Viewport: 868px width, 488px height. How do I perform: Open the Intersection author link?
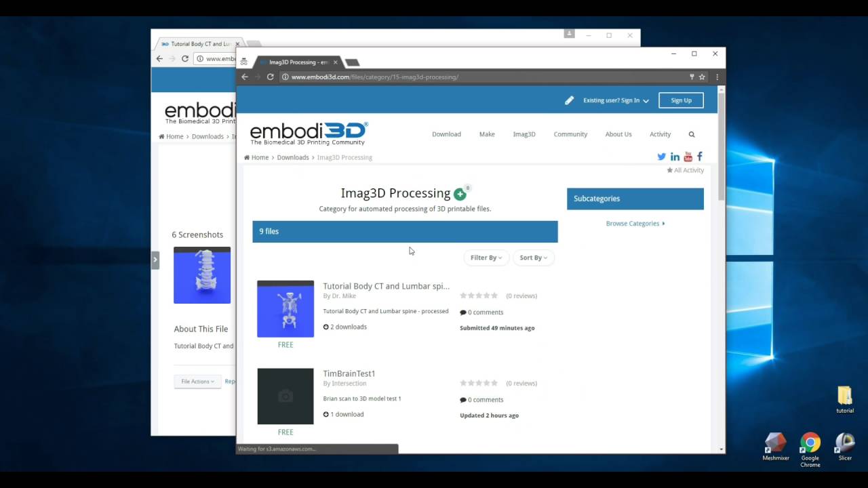click(349, 384)
